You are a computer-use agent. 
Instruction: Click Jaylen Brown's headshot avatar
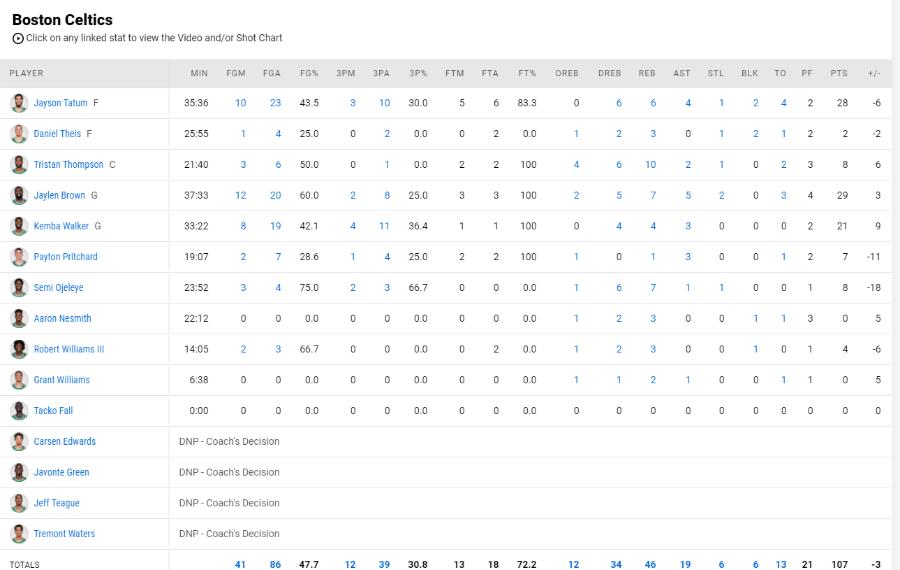tap(19, 195)
